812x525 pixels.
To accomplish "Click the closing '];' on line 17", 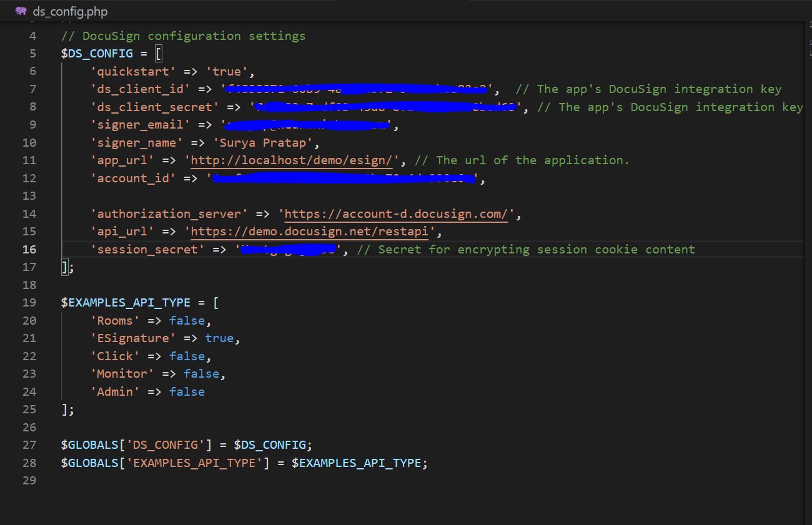I will [x=67, y=267].
